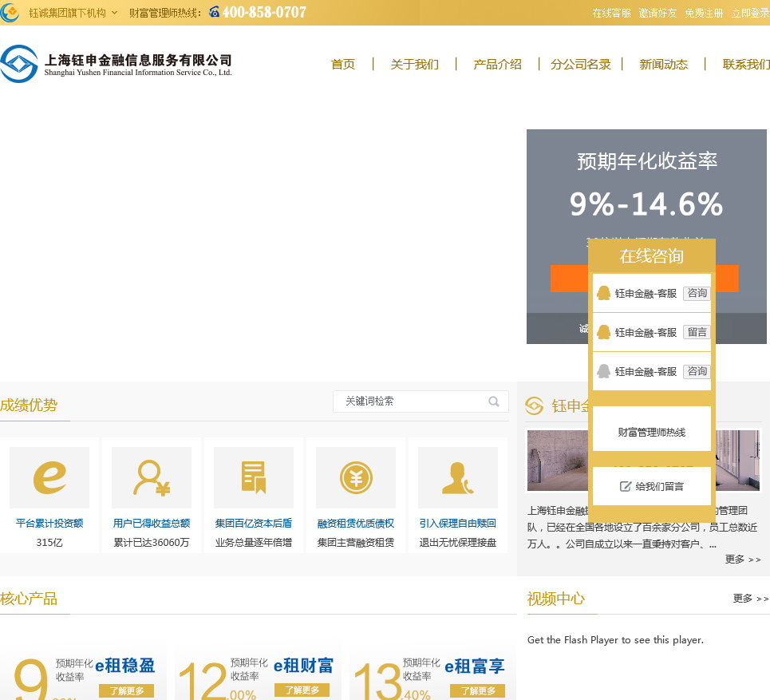Screen dimensions: 770x700
Task: Click the 预期年化收益率 9%-14.6% banner text
Action: point(646,184)
